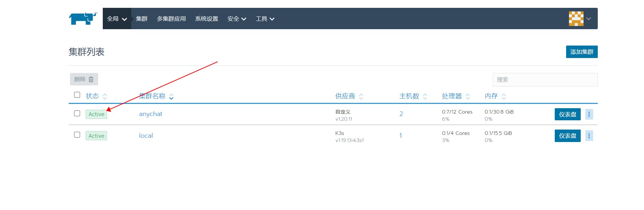Click host count 1 for local
Screen dimensions: 644x210
click(x=400, y=136)
